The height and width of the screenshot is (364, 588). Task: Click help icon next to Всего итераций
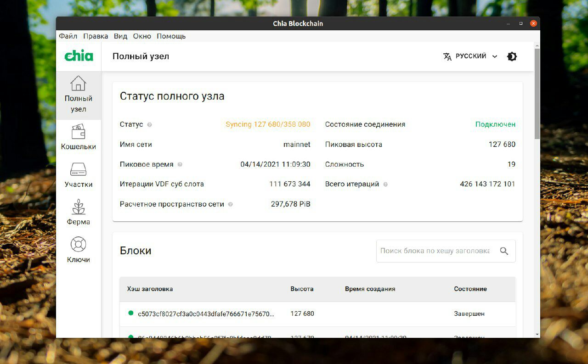(385, 185)
